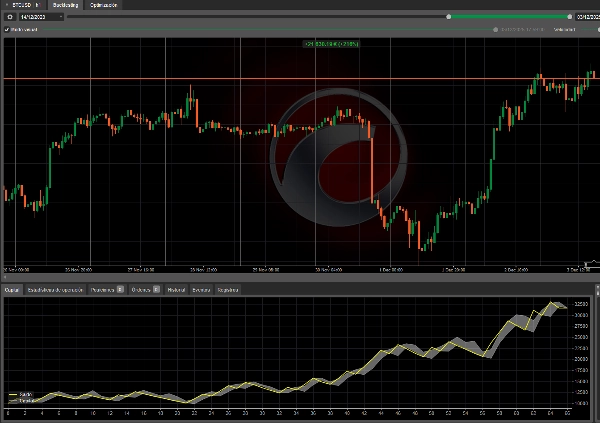Open the Estadísticas de operación tab
Viewport: 600px width, 423px height.
pos(55,289)
